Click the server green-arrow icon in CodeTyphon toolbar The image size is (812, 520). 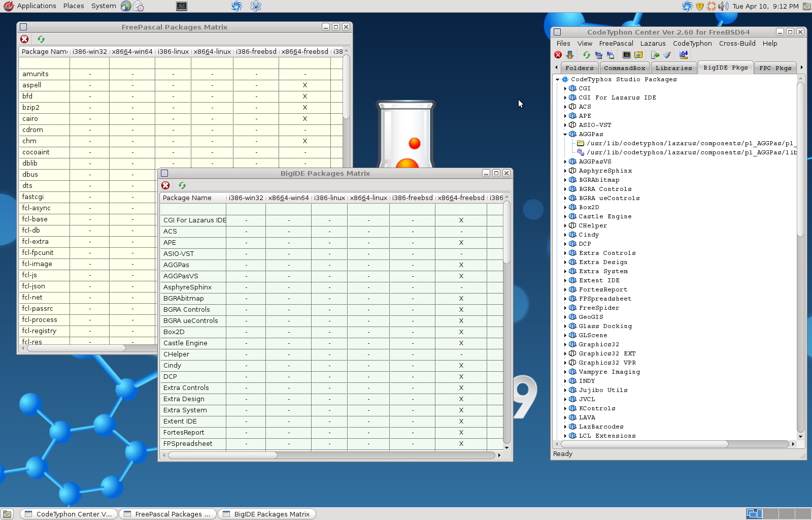[655, 55]
